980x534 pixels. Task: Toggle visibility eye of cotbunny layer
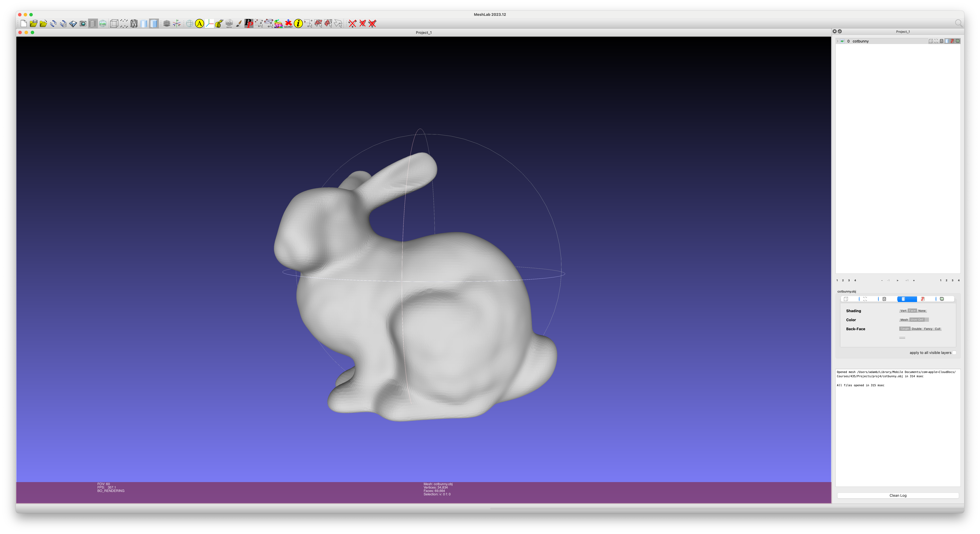[842, 41]
